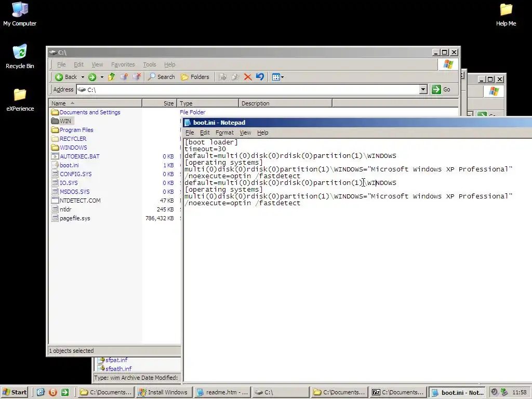The image size is (532, 399).
Task: Select the WINDOWS folder
Action: click(x=69, y=148)
